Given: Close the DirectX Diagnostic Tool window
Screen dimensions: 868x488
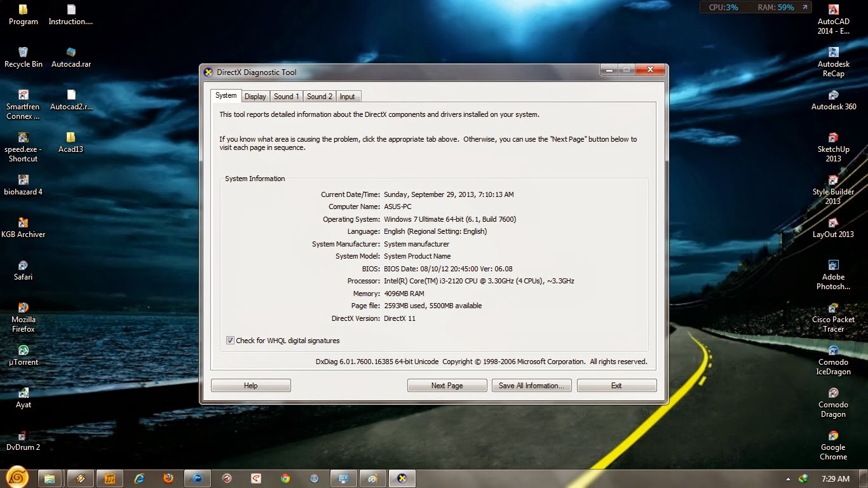Looking at the screenshot, I should click(649, 69).
